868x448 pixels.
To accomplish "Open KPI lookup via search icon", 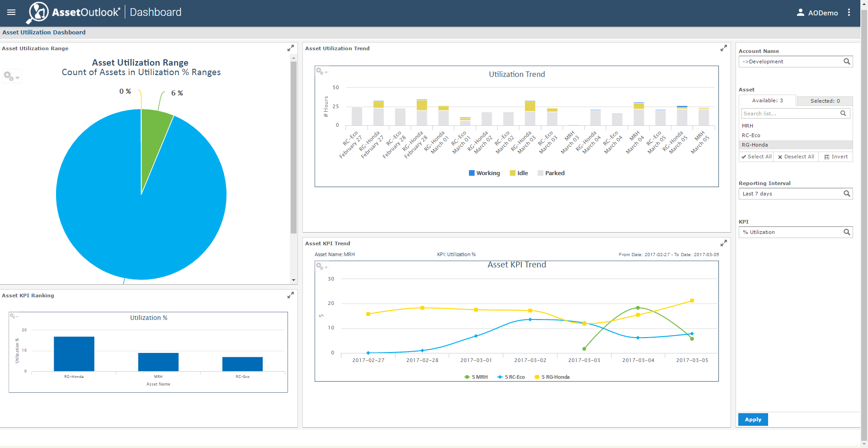I will (x=847, y=232).
